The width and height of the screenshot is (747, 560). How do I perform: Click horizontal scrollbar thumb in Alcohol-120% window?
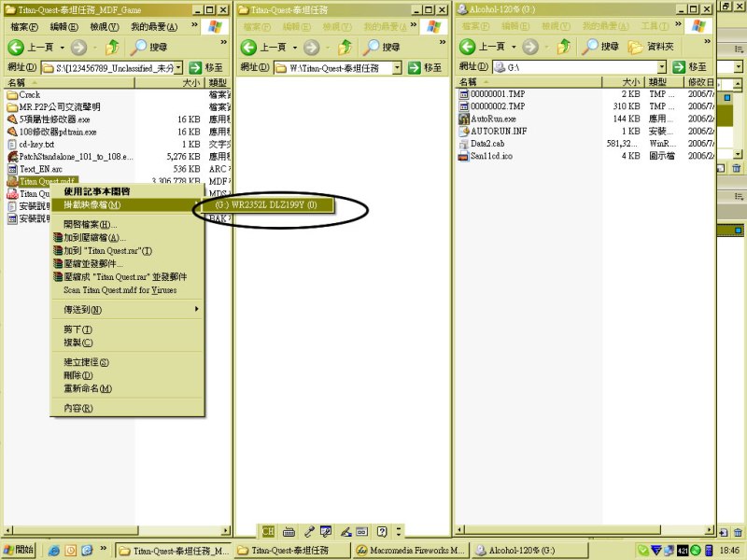[x=563, y=530]
